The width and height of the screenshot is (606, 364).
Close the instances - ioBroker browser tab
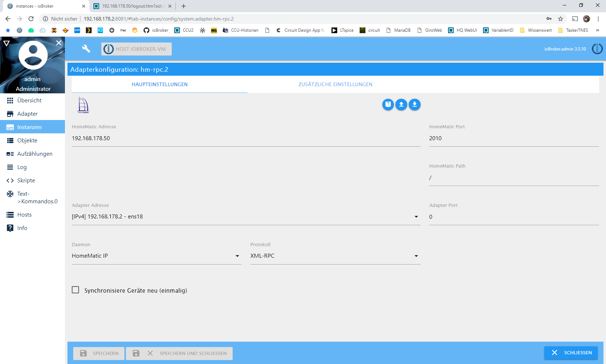84,6
